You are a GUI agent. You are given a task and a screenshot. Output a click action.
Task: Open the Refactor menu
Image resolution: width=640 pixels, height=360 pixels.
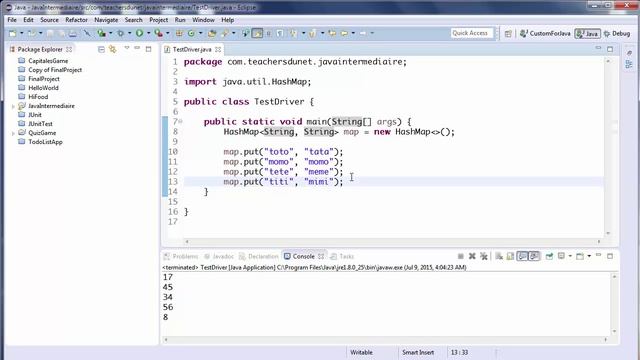click(76, 20)
